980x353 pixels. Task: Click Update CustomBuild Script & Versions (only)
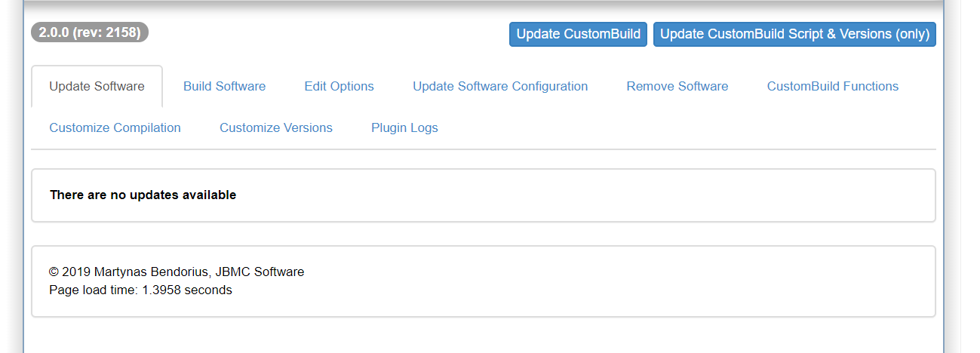(x=794, y=34)
